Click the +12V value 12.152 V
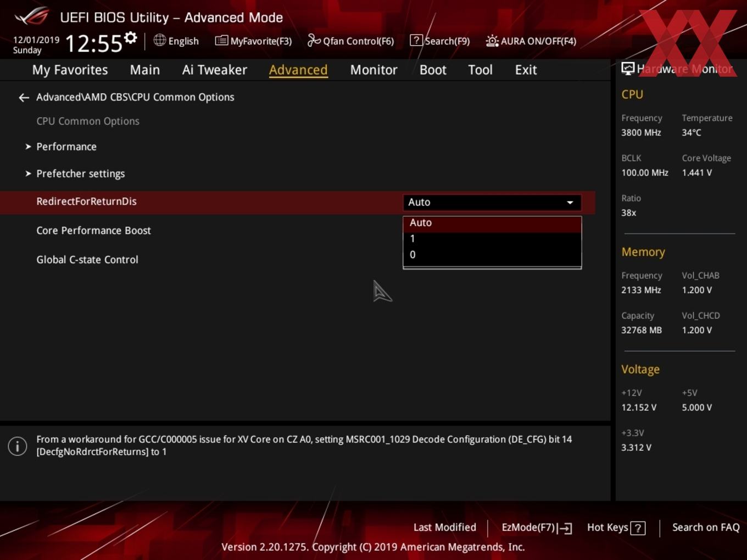 click(x=639, y=408)
